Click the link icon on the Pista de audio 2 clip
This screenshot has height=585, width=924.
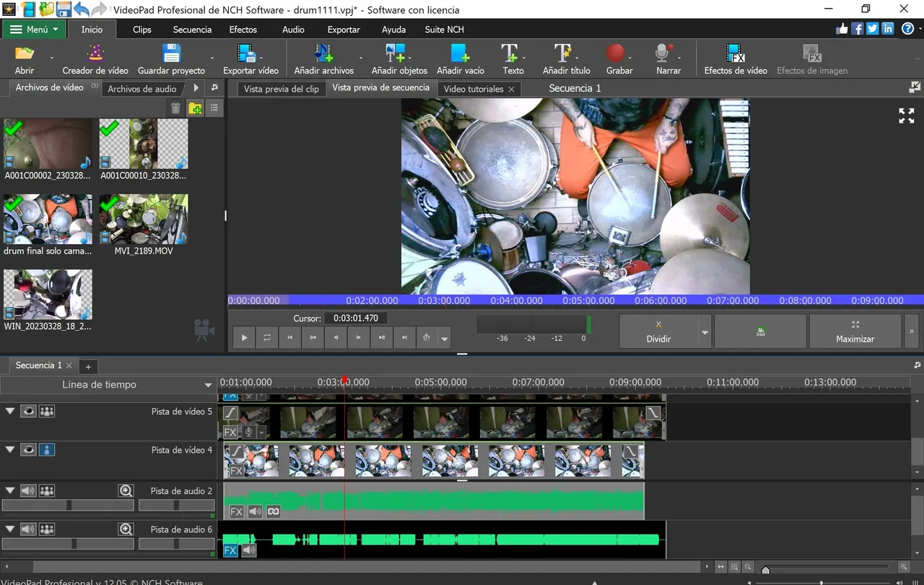(x=273, y=511)
